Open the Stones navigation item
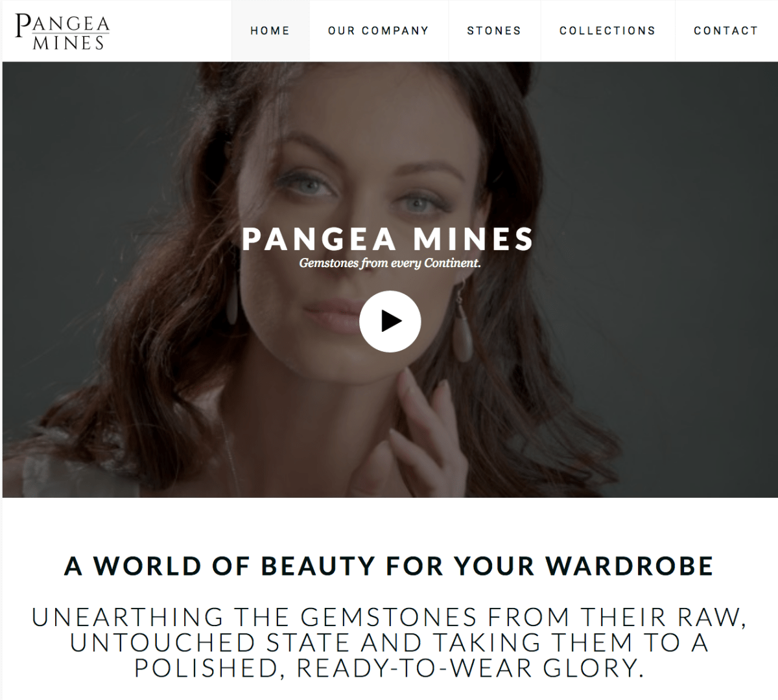The image size is (778, 700). (494, 30)
